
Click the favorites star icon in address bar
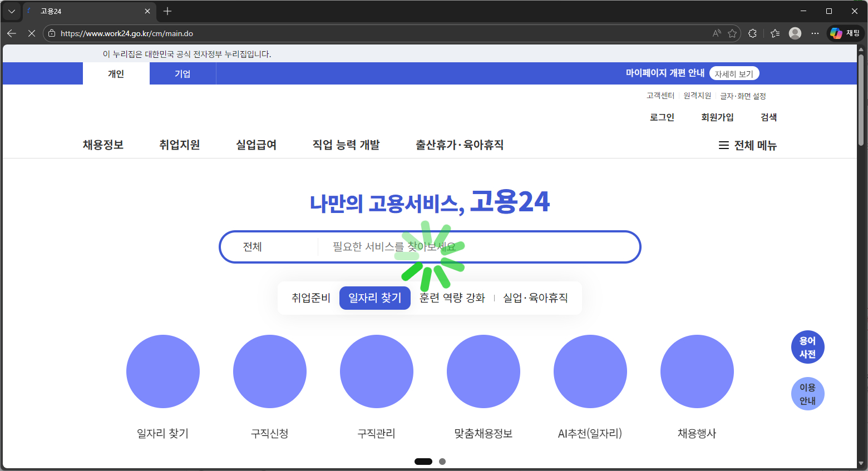point(732,33)
